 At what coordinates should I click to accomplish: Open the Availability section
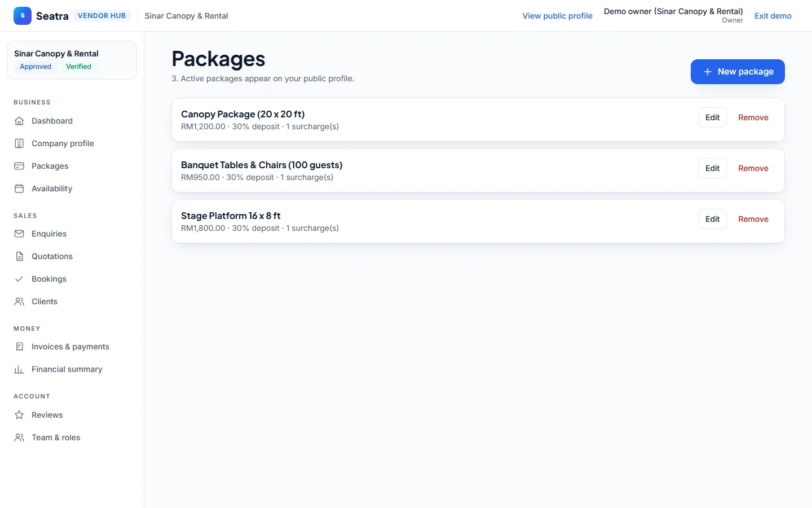click(72, 189)
